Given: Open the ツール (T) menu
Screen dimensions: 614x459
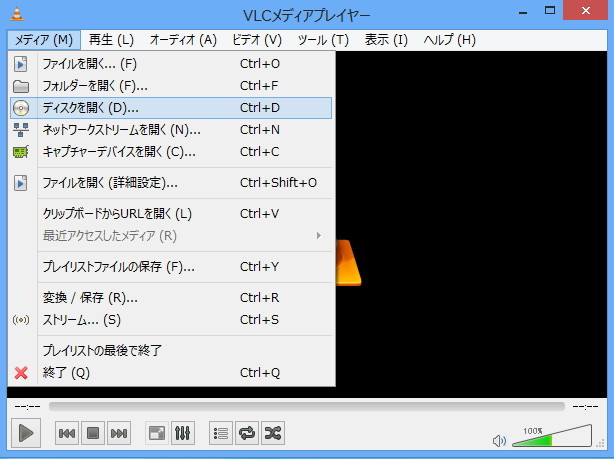Looking at the screenshot, I should 323,40.
